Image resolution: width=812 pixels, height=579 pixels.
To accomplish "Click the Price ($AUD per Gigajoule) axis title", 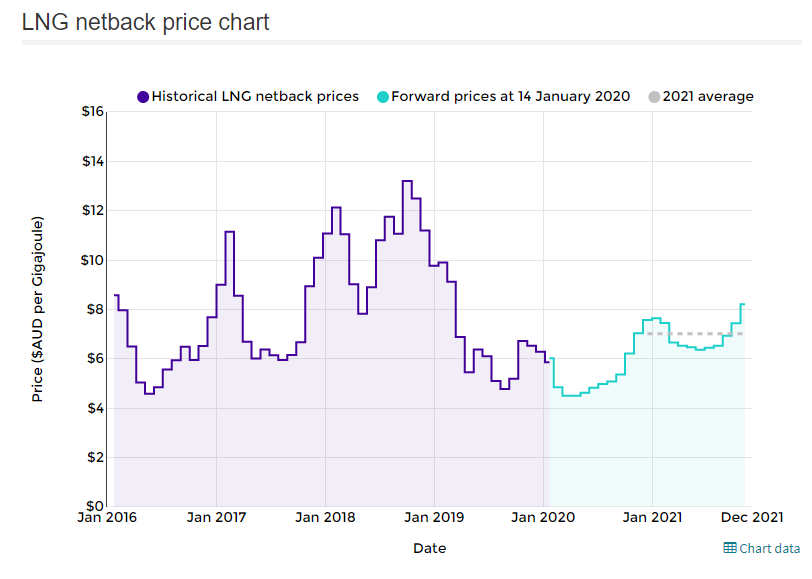I will tap(38, 308).
